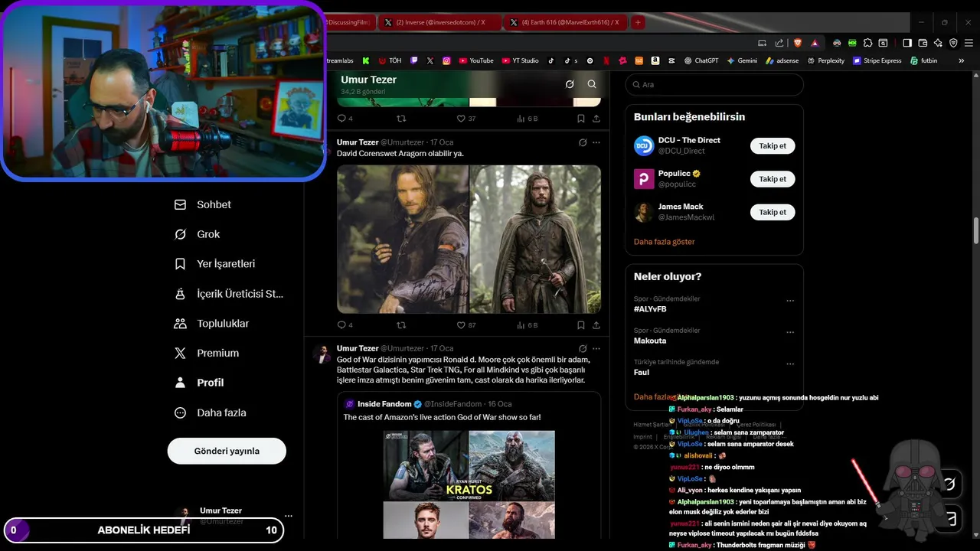The image size is (980, 551).
Task: Share the top post with 37 likes
Action: click(x=596, y=119)
